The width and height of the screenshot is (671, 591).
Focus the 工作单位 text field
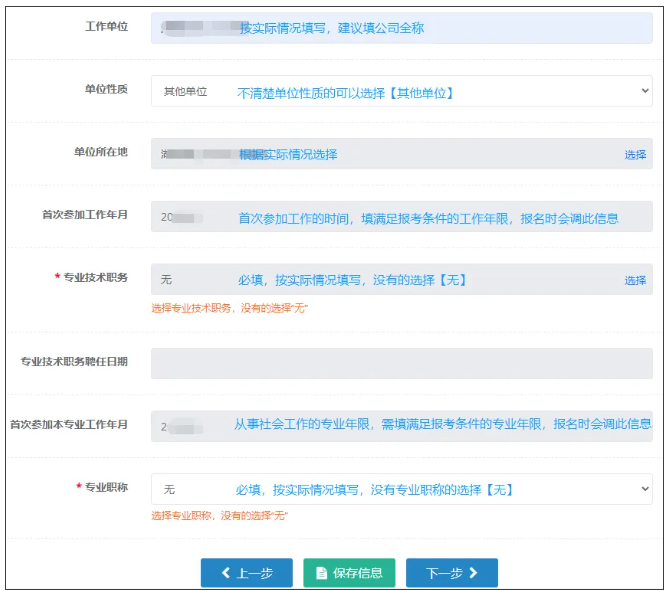point(400,28)
